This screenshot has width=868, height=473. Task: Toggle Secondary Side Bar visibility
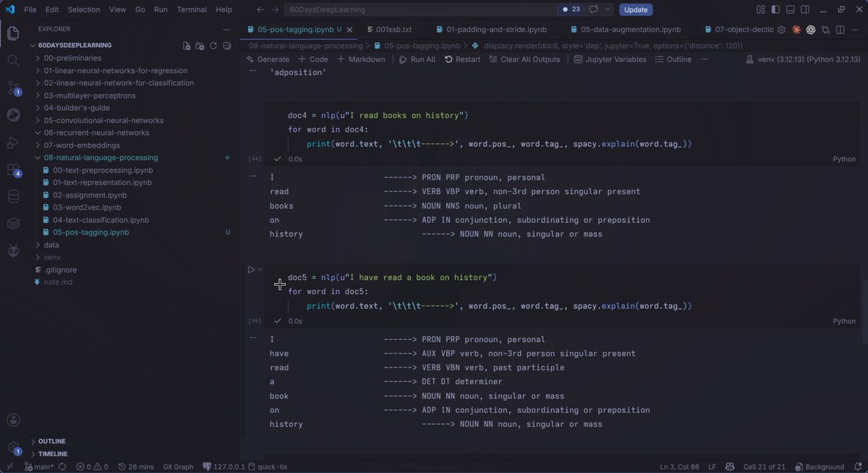click(805, 9)
